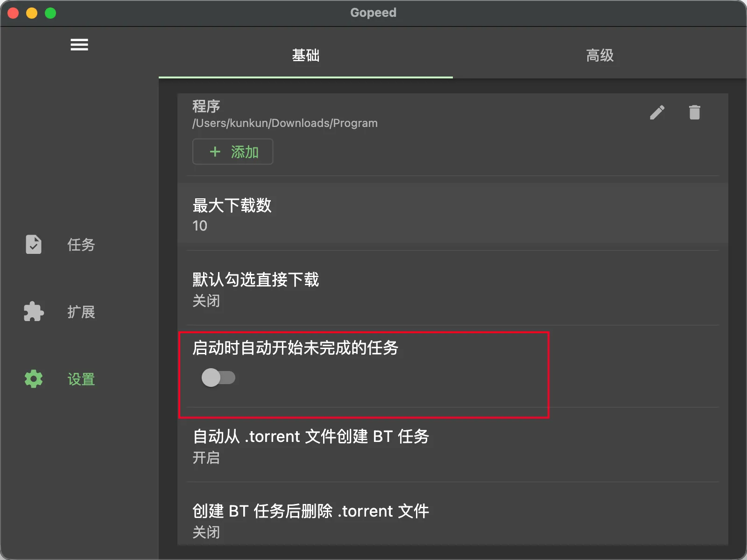Toggle 启动时自动开始未完成的任务 switch
Screen dimensions: 747x560
pos(218,378)
